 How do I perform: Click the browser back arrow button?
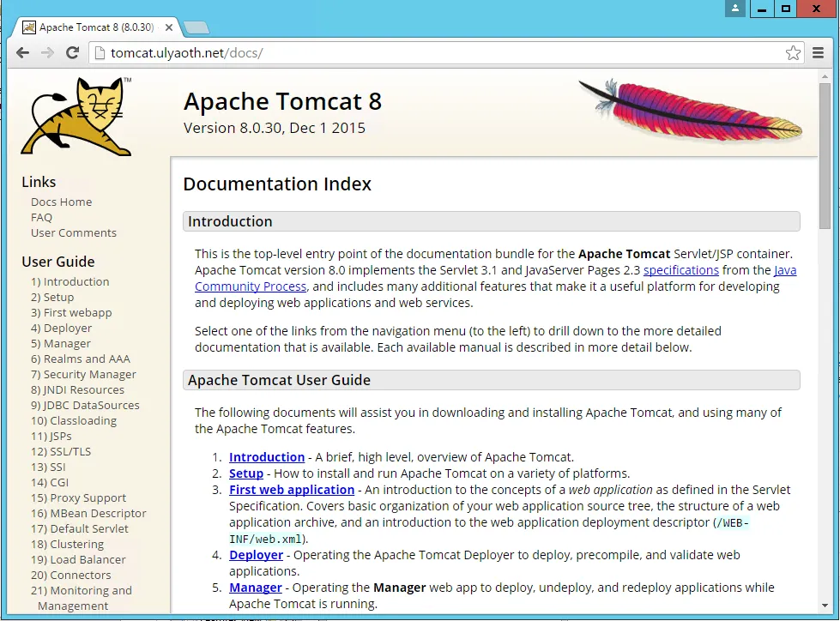(22, 53)
